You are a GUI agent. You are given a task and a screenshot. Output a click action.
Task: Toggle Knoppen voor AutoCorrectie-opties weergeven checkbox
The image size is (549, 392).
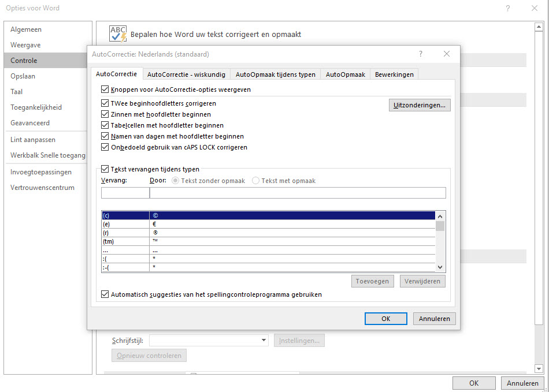(x=105, y=89)
